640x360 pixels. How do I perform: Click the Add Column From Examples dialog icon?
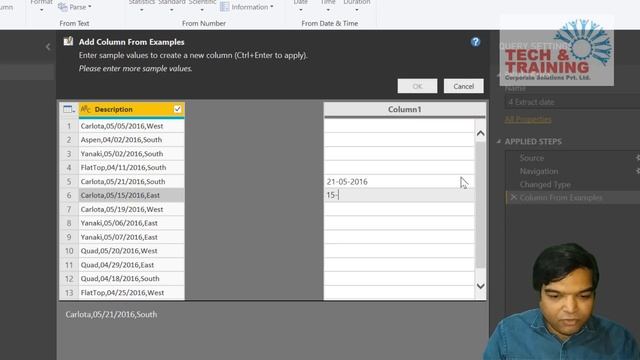point(69,41)
